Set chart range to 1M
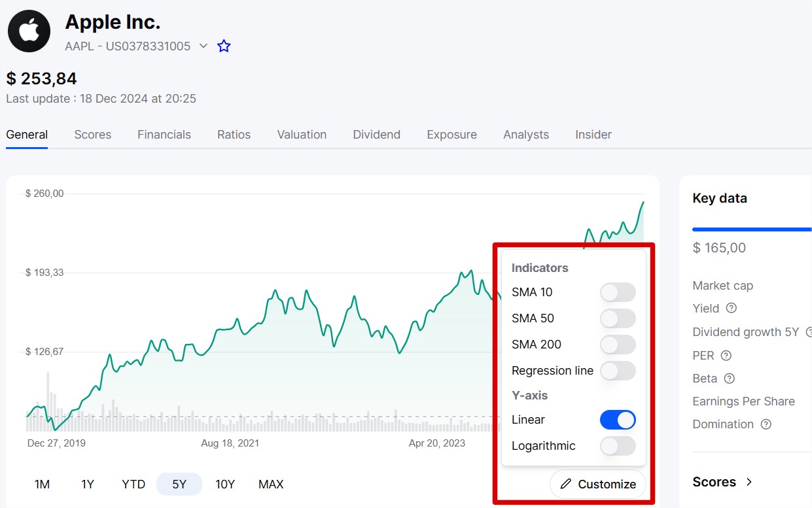The image size is (812, 508). point(42,484)
